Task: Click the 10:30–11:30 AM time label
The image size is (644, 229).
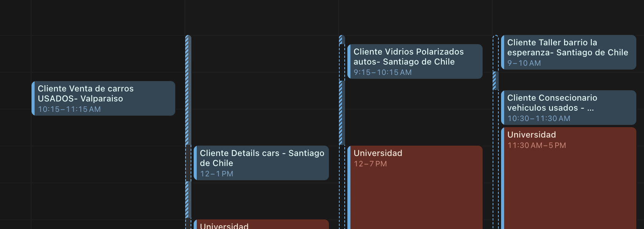Action: pos(539,119)
